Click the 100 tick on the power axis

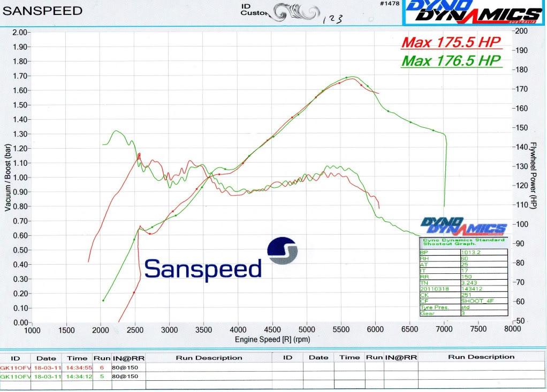coord(521,225)
